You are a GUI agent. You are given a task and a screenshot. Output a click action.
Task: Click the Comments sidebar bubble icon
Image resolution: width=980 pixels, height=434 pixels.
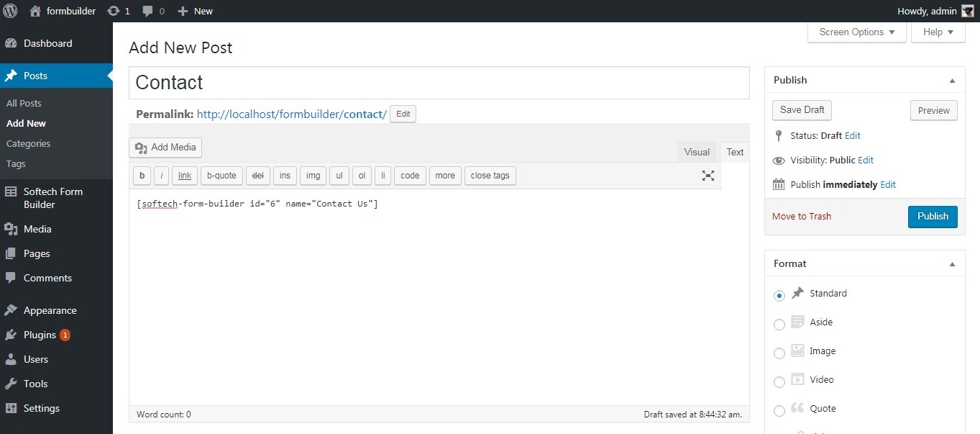click(x=11, y=278)
